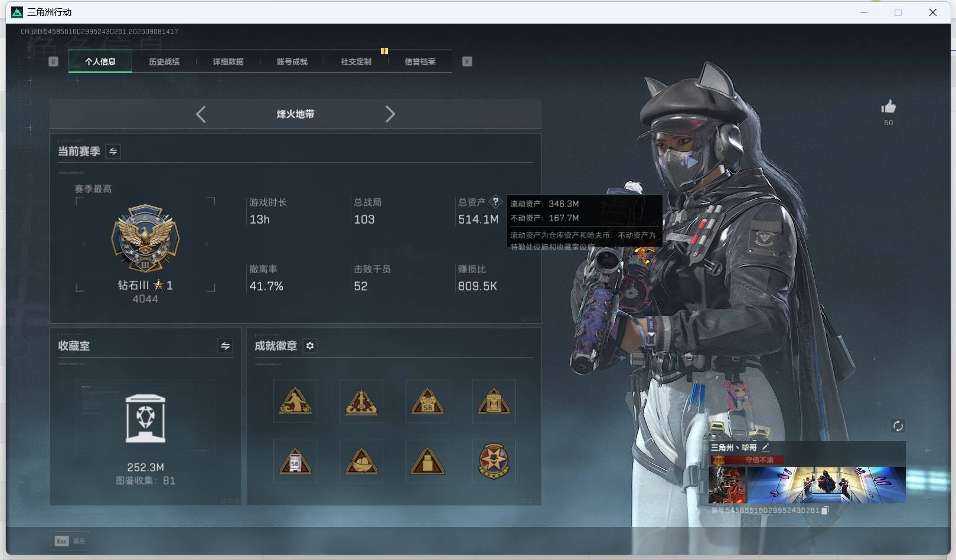Screen dimensions: 956x560
Task: Switch to previous game mode with left chevron
Action: click(x=201, y=114)
